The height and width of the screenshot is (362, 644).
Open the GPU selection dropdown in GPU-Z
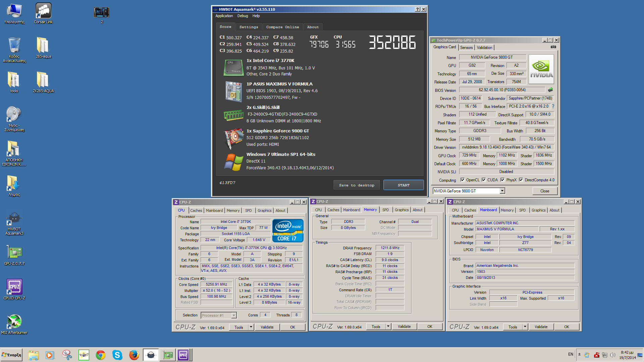pos(502,191)
